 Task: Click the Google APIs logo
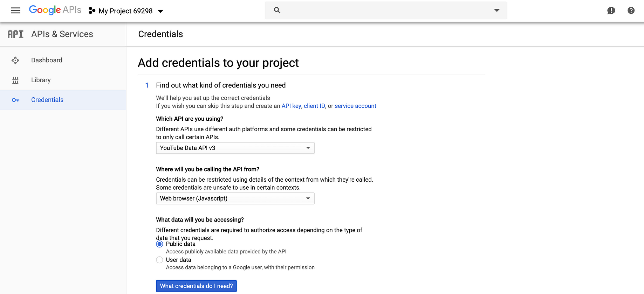point(55,10)
